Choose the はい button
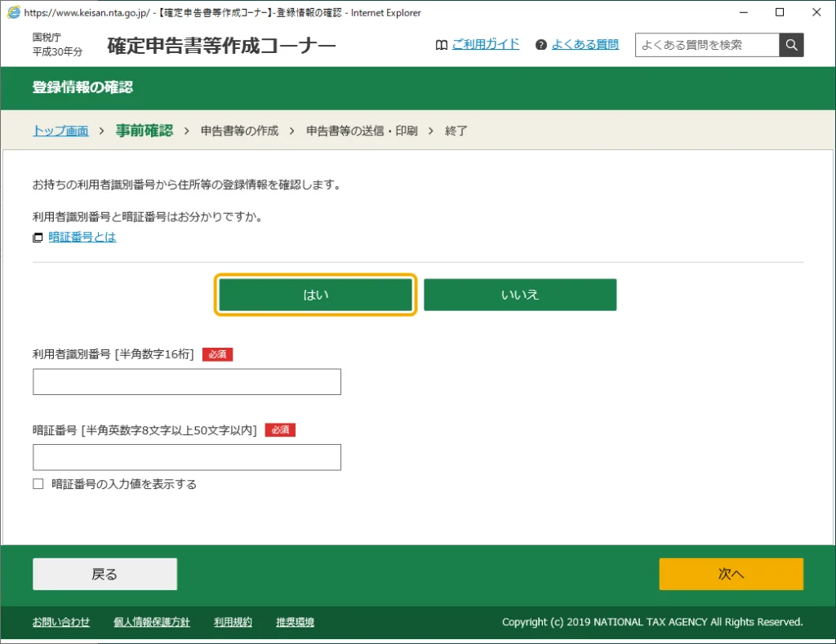The image size is (836, 644). (x=316, y=295)
